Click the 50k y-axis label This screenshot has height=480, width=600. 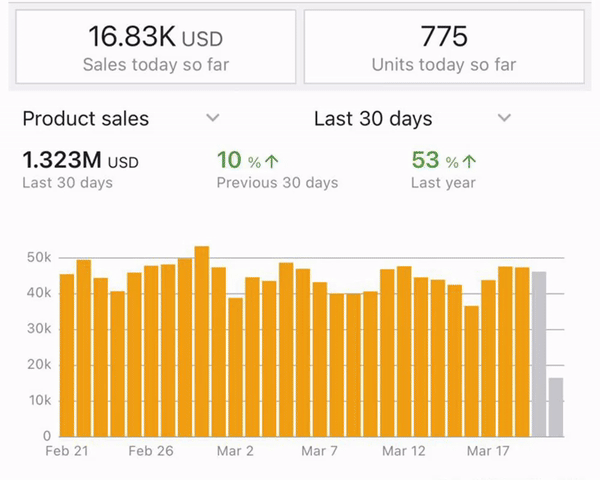(38, 258)
